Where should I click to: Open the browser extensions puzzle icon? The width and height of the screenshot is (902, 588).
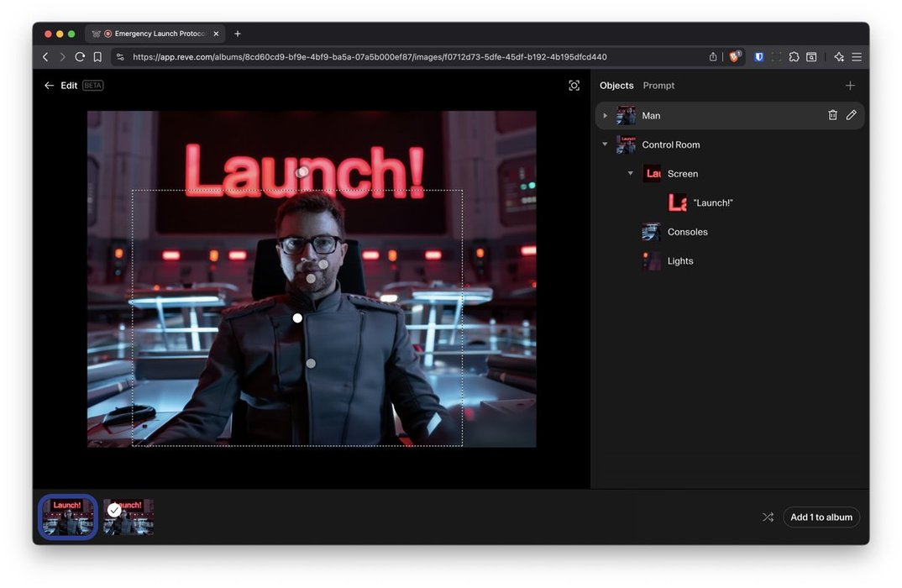coord(794,57)
